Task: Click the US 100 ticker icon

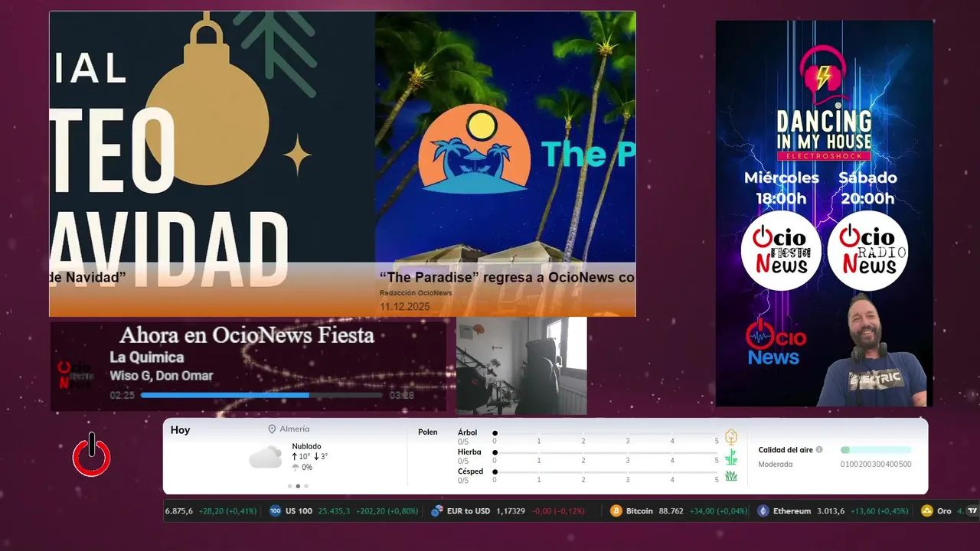Action: [x=276, y=511]
